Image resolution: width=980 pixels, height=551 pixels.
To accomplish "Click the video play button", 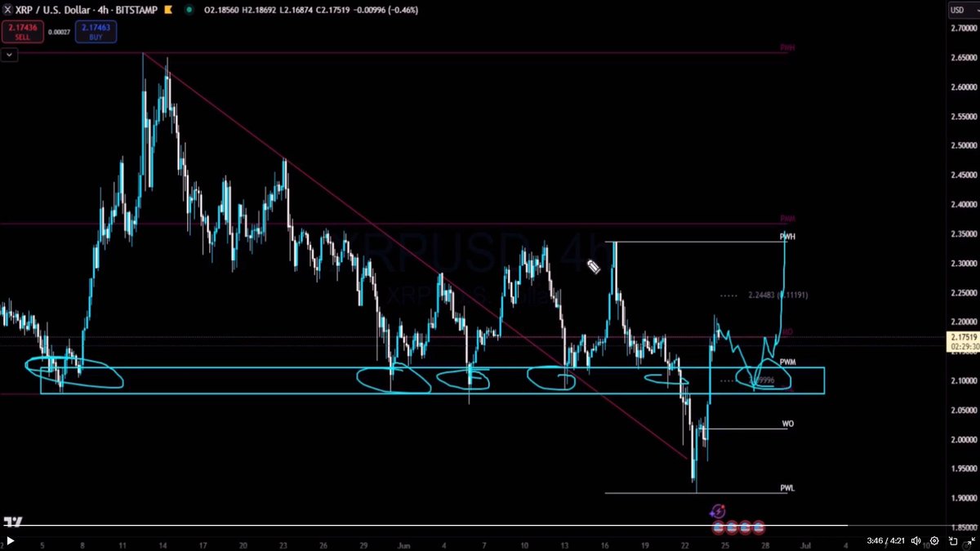I will tap(11, 540).
